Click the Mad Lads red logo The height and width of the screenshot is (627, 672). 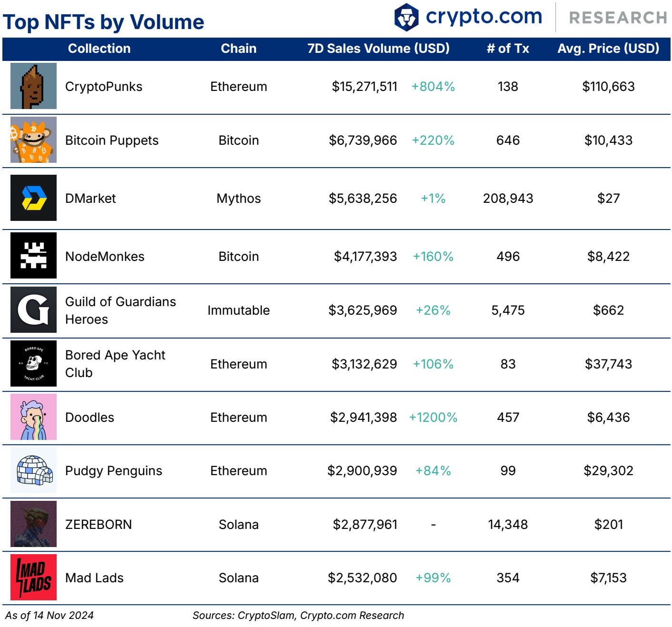pos(33,577)
